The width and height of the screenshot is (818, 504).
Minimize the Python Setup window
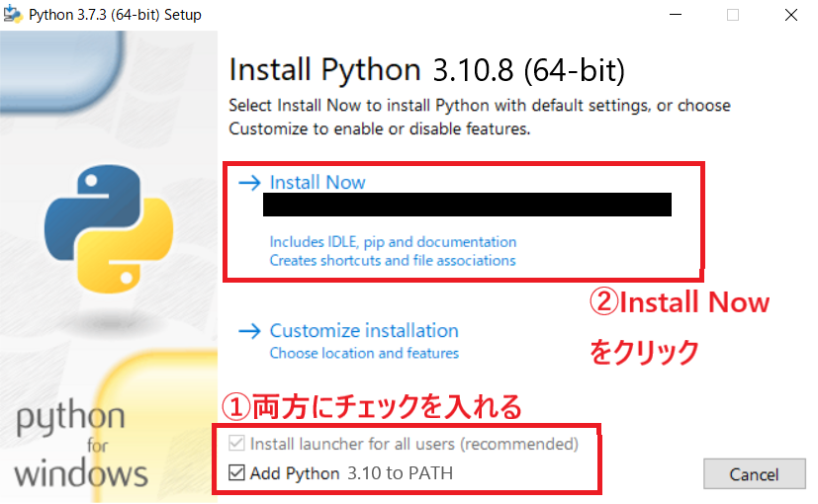click(675, 15)
